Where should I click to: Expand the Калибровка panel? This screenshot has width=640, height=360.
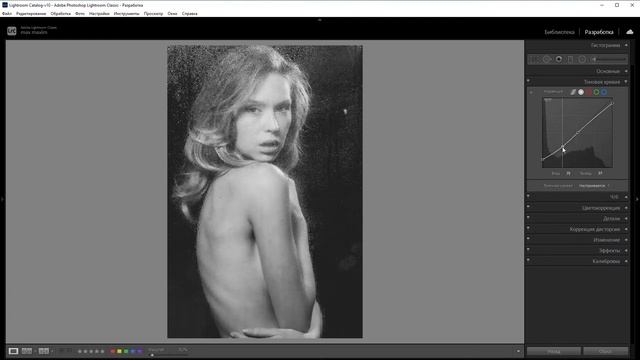click(x=626, y=261)
